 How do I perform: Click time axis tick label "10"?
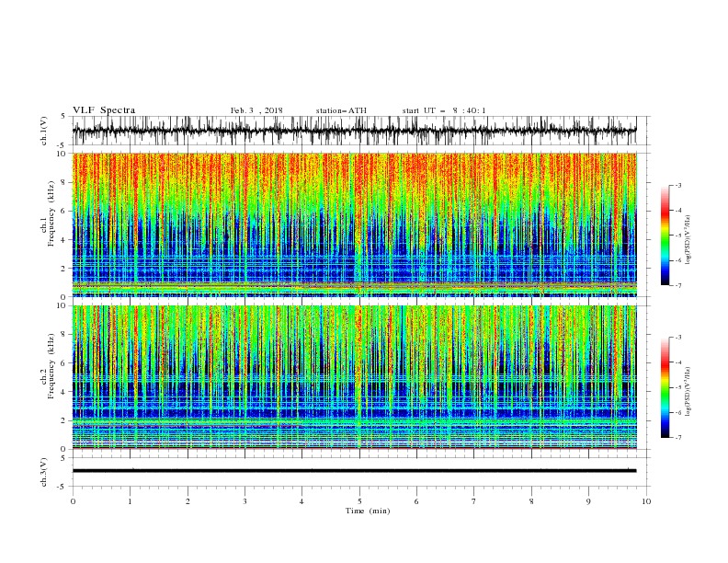point(646,501)
